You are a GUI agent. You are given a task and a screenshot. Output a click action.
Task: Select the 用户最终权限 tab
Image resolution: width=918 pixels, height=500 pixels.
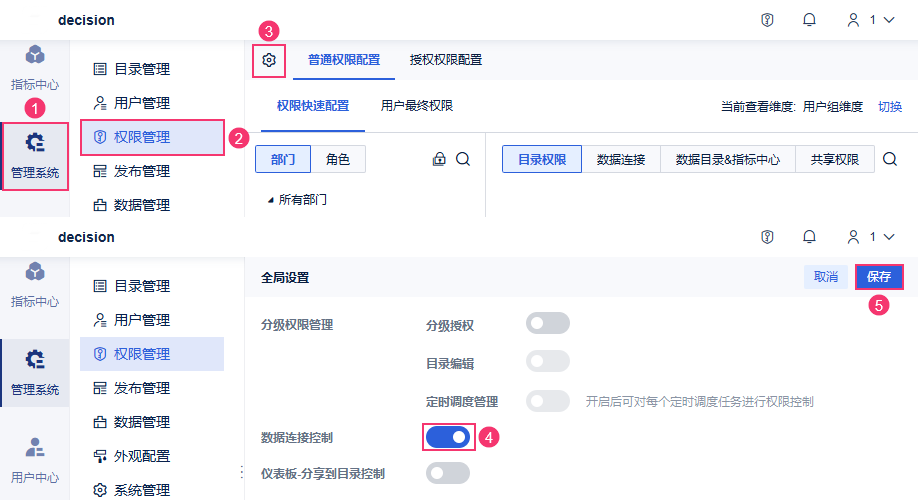[417, 106]
